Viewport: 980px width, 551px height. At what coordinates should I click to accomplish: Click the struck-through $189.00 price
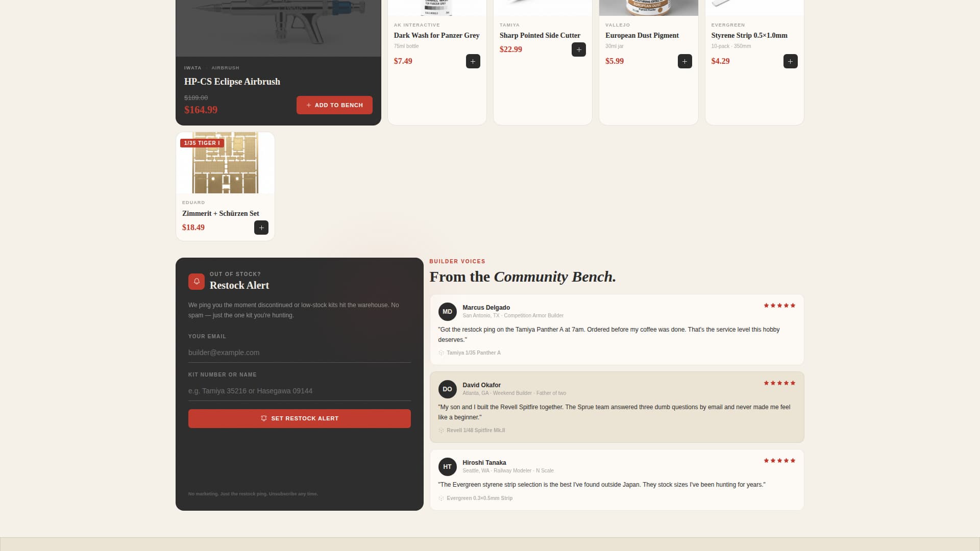tap(196, 97)
